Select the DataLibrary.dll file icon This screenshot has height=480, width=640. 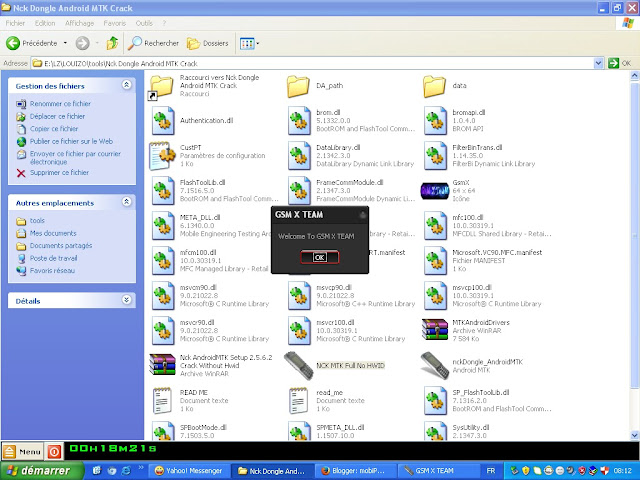pos(299,156)
